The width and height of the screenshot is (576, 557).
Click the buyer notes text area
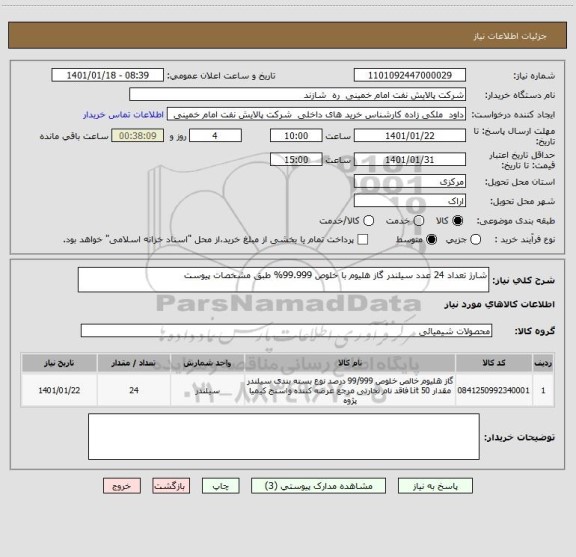(284, 436)
